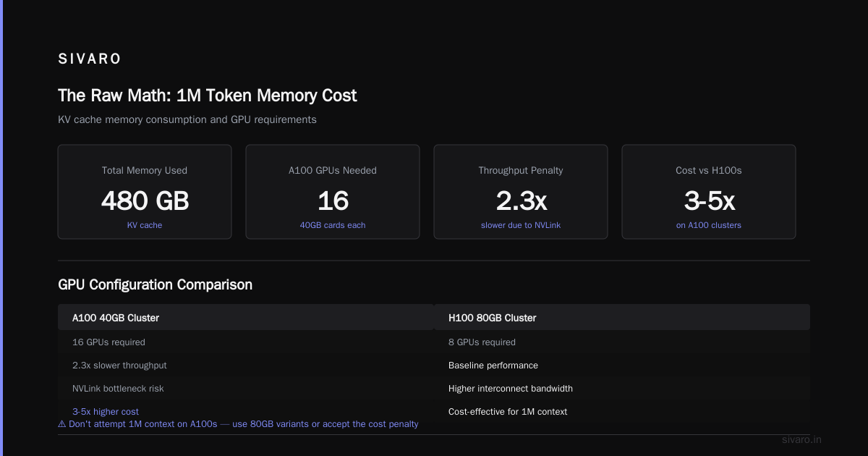868x456 pixels.
Task: Click the heading 'The Raw Math: 1M Token Memory Cost'
Action: tap(208, 96)
